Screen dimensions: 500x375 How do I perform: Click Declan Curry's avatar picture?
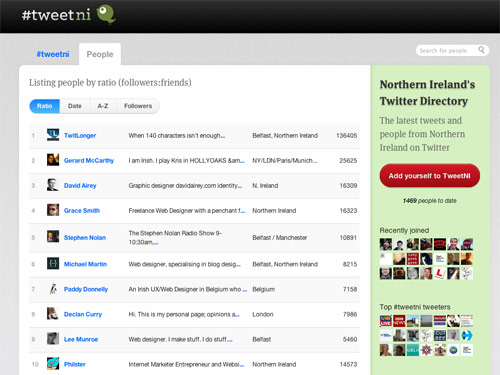click(53, 314)
